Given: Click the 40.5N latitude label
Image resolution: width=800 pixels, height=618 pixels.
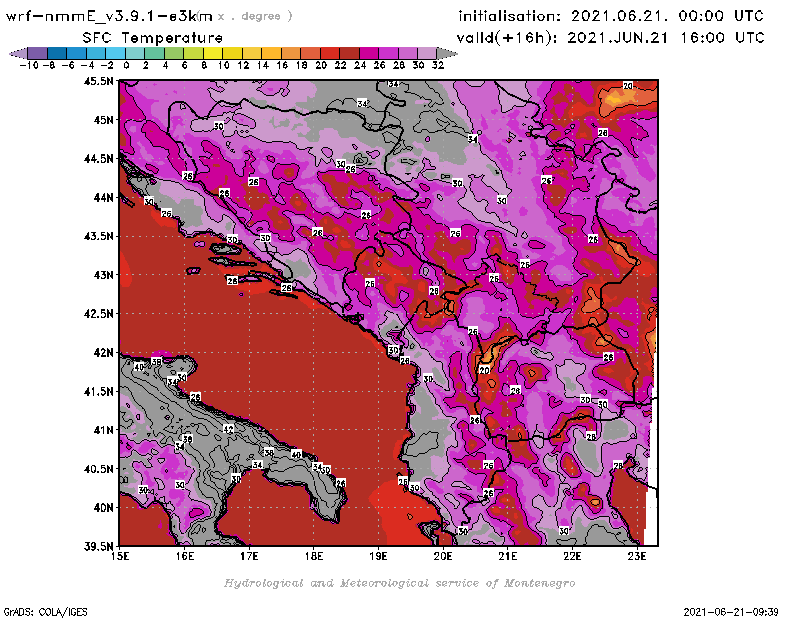Looking at the screenshot, I should (x=98, y=469).
